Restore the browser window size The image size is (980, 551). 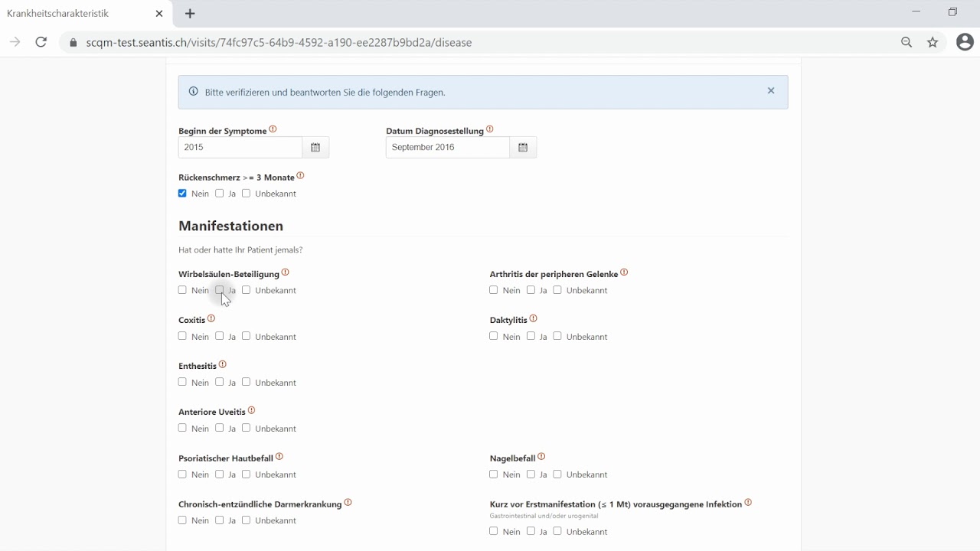[x=952, y=11]
